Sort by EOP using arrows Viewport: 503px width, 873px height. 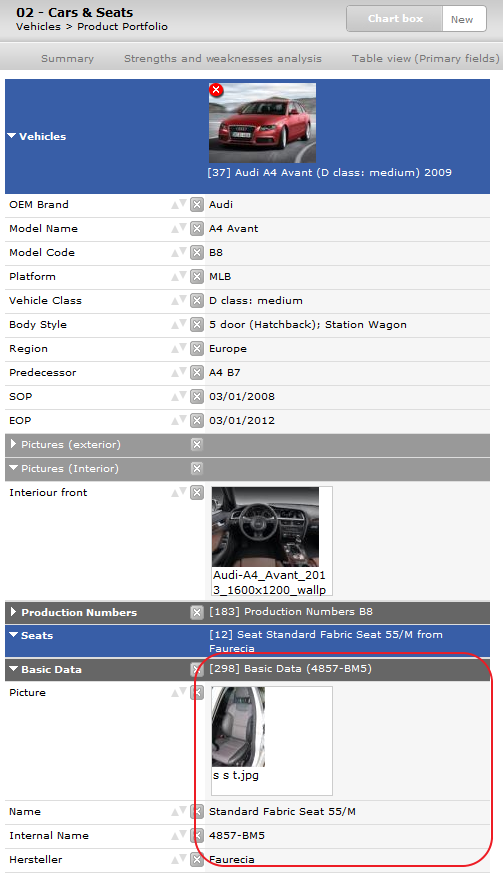[179, 420]
